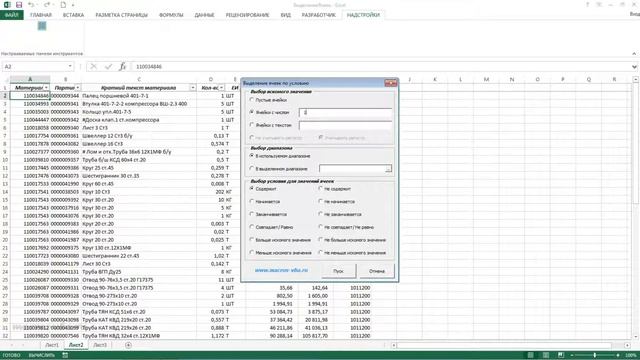Choose 'Совпадает / Равно' condition
The image size is (640, 360).
click(252, 227)
